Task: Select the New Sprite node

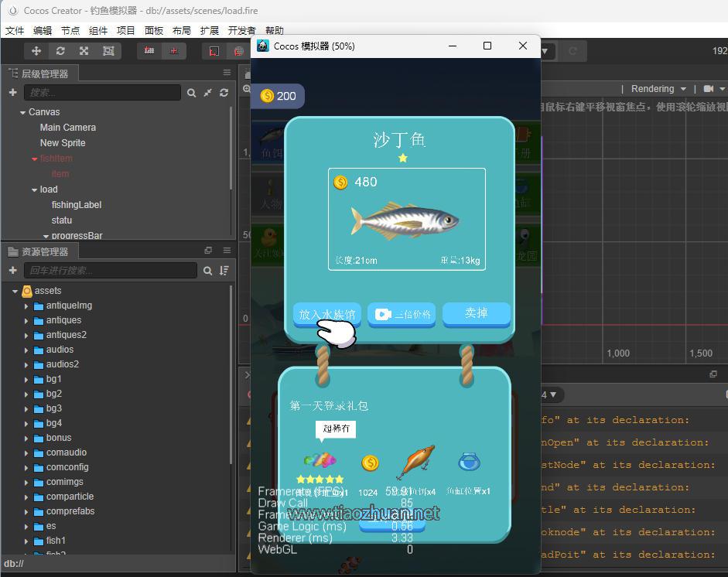Action: pyautogui.click(x=63, y=143)
